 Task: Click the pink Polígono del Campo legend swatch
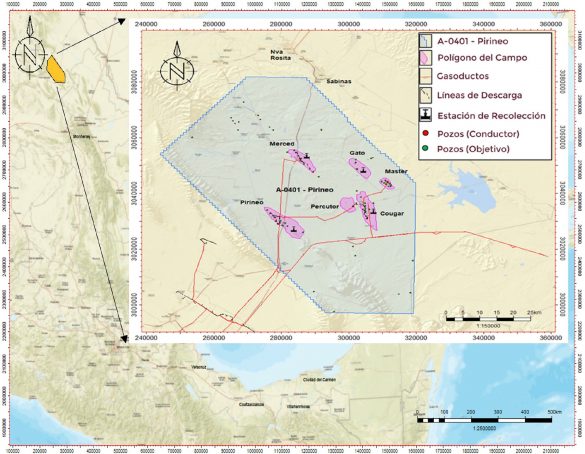click(x=425, y=58)
